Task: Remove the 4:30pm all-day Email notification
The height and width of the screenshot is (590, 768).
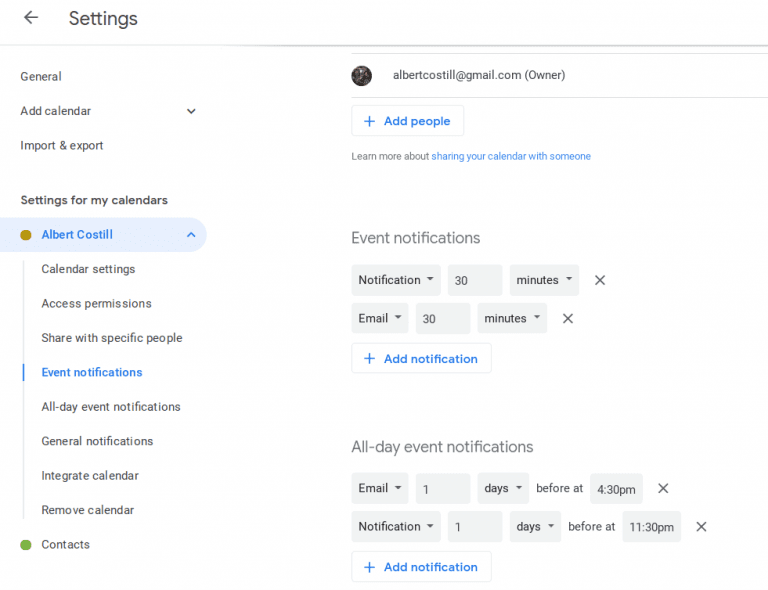Action: [x=663, y=488]
